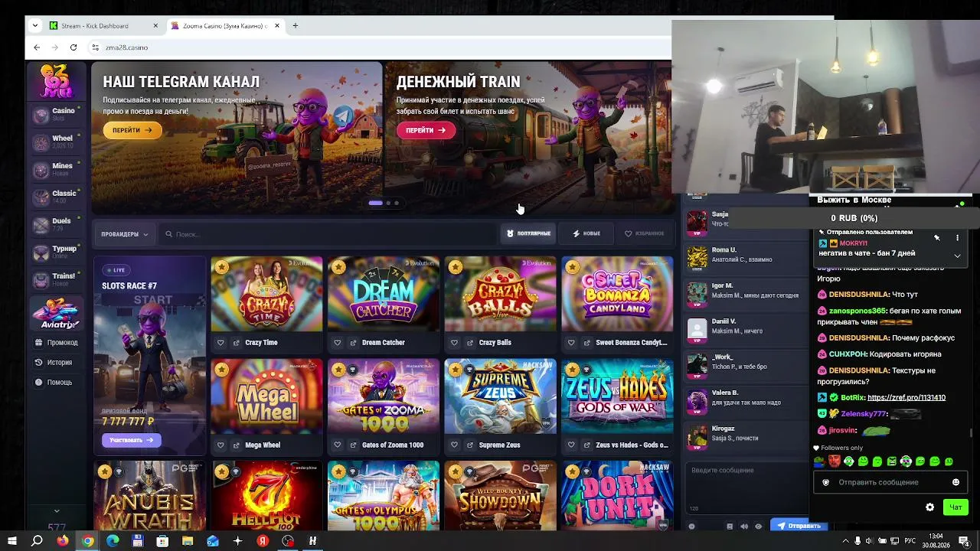Open the Промокод sidebar item
The height and width of the screenshot is (551, 980).
(57, 343)
